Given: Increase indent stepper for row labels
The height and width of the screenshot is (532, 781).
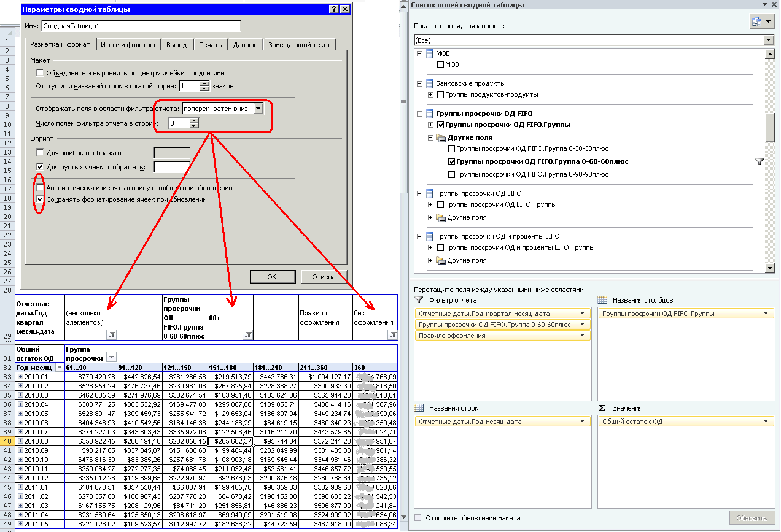Looking at the screenshot, I should point(204,83).
